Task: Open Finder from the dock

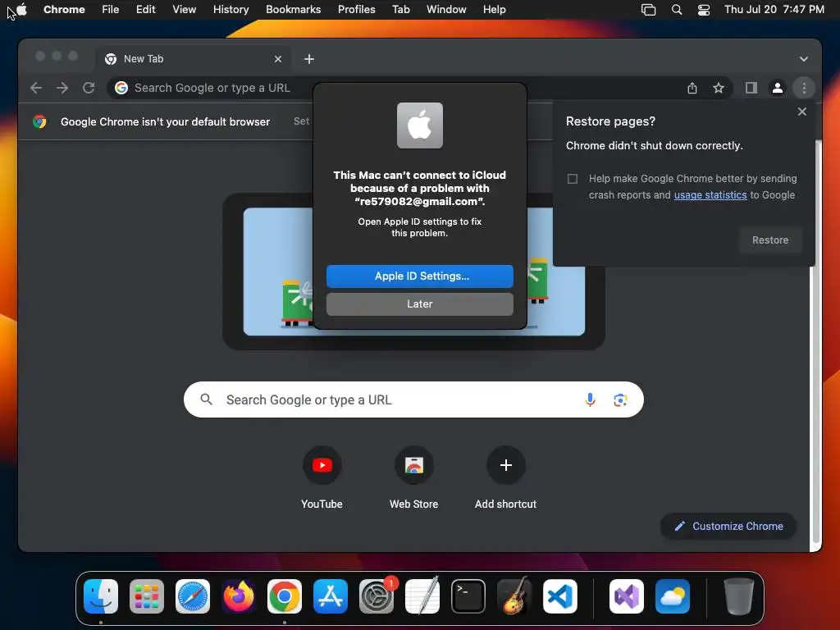Action: click(101, 596)
